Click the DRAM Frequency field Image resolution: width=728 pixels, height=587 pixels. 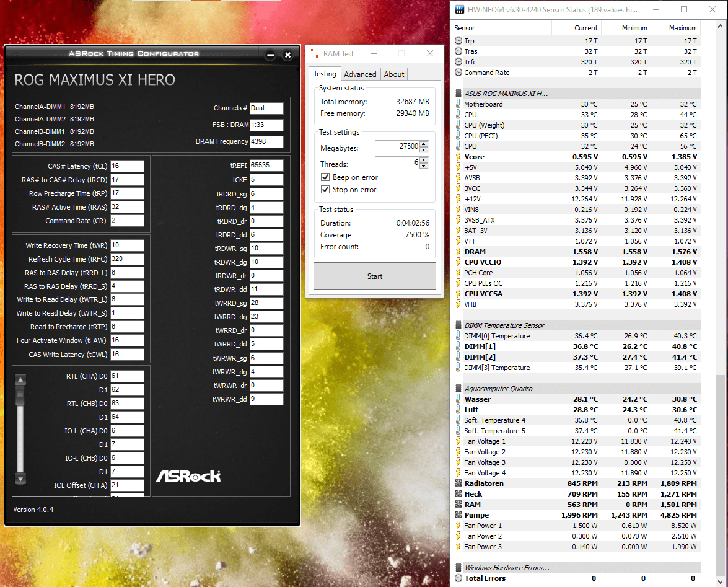pos(266,142)
